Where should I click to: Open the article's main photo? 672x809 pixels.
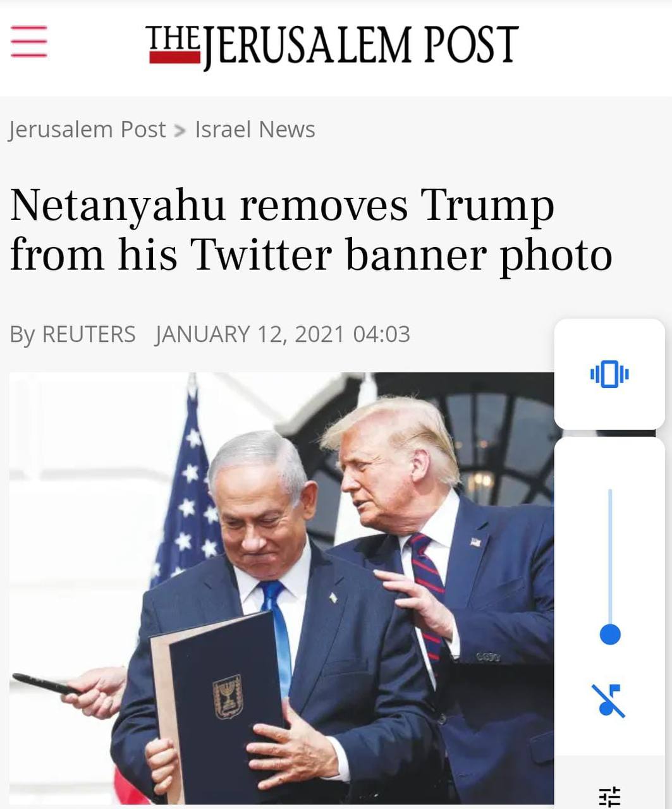tap(282, 588)
